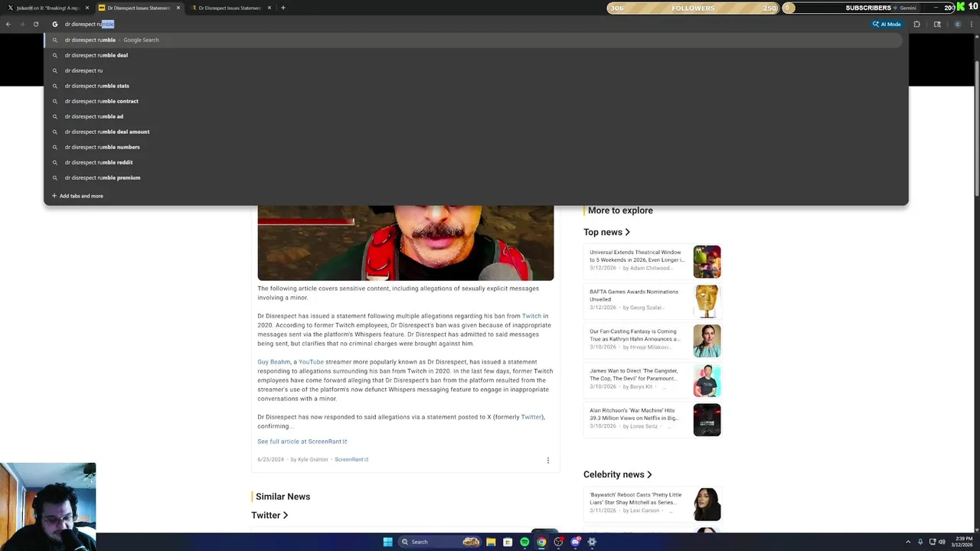Viewport: 980px width, 551px height.
Task: Click the plus icon beside 'Add tabs and more'
Action: (54, 196)
